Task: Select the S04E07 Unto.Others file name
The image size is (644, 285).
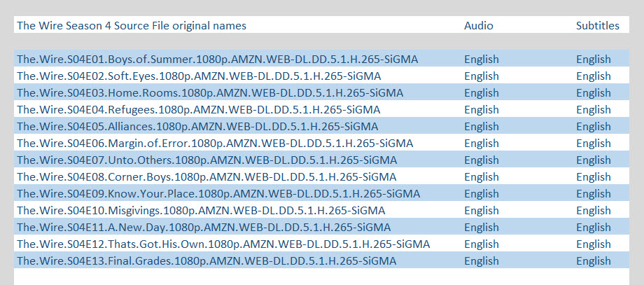Action: (x=207, y=160)
